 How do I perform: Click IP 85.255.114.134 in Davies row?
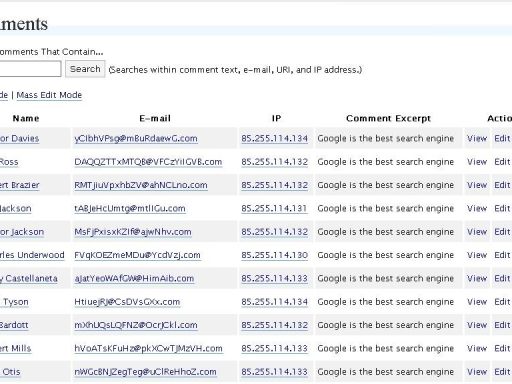pos(274,138)
